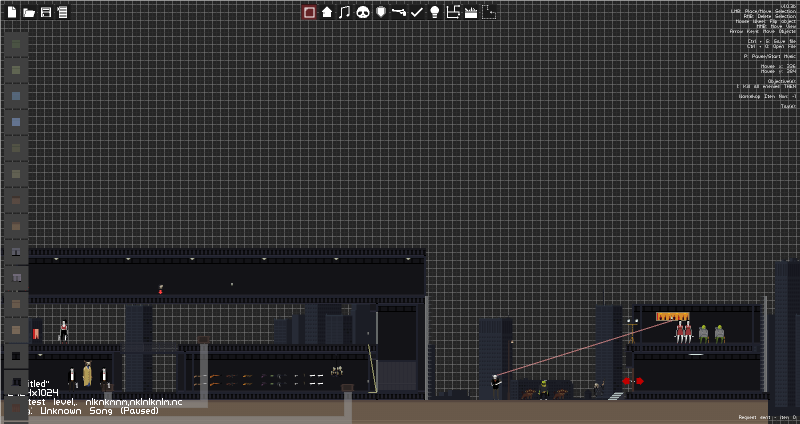Save level with the floppy disk icon

[46, 12]
